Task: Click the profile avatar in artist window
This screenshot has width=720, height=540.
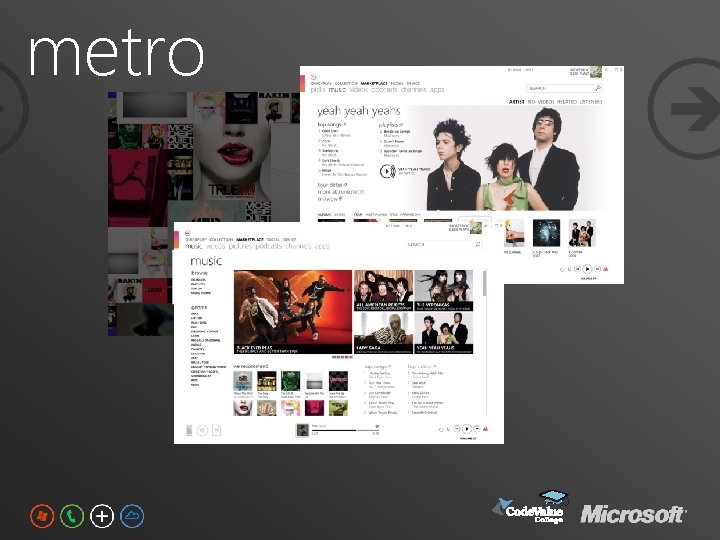Action: [x=596, y=72]
